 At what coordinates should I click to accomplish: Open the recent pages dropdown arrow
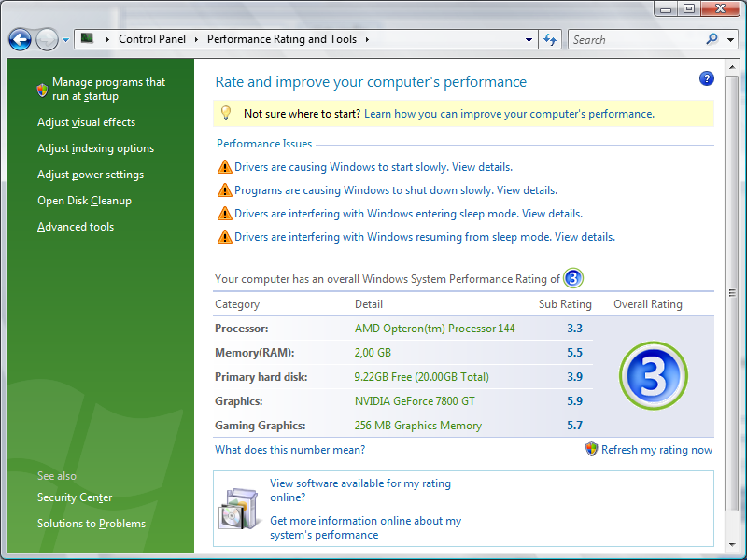tap(65, 40)
